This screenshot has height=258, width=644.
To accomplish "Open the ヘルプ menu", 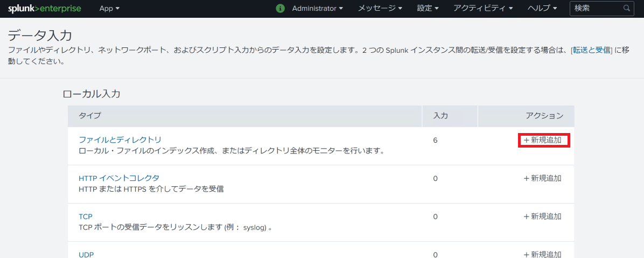I will click(x=542, y=9).
